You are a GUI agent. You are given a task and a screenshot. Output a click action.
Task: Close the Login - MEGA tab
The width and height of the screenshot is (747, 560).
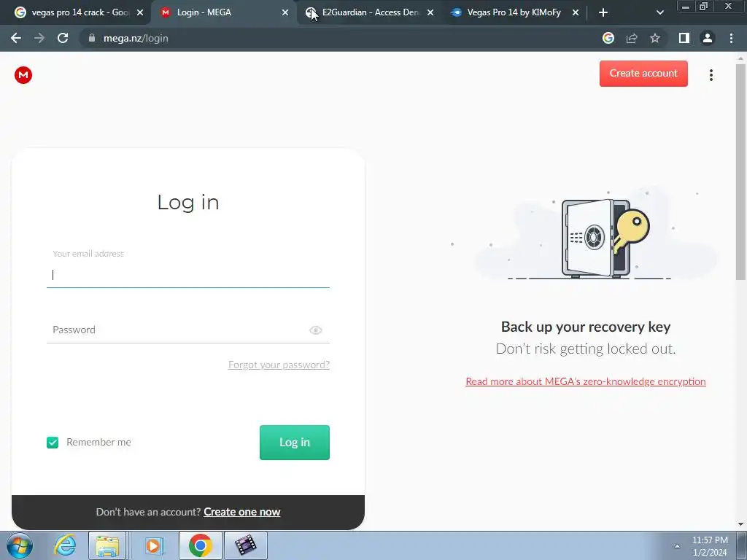coord(285,12)
